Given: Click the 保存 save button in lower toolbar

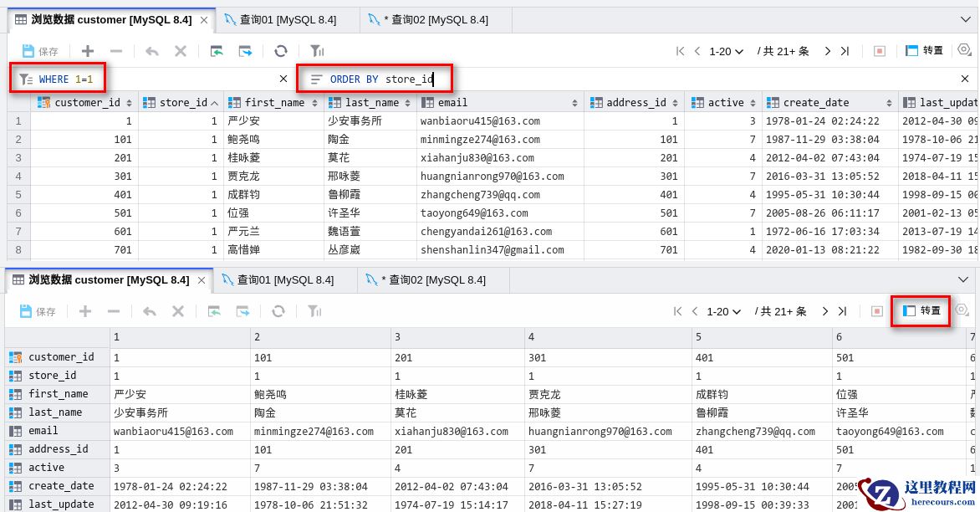Looking at the screenshot, I should [38, 311].
